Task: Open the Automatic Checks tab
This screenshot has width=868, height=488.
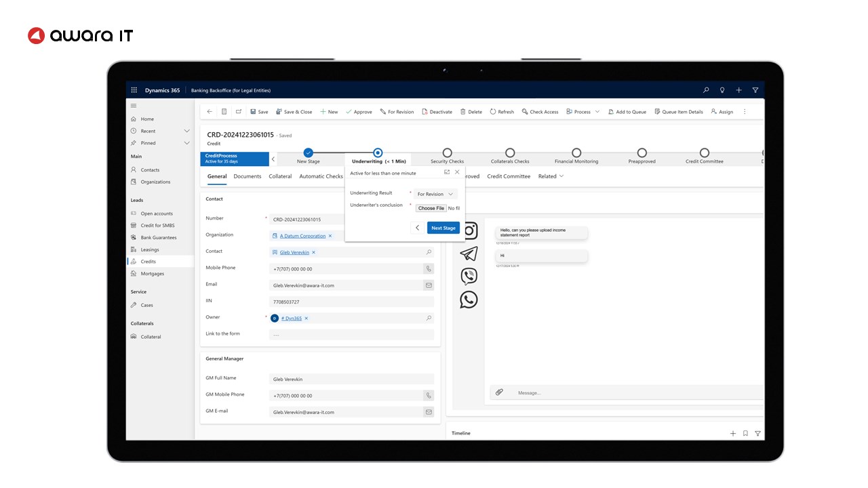Action: pos(321,176)
